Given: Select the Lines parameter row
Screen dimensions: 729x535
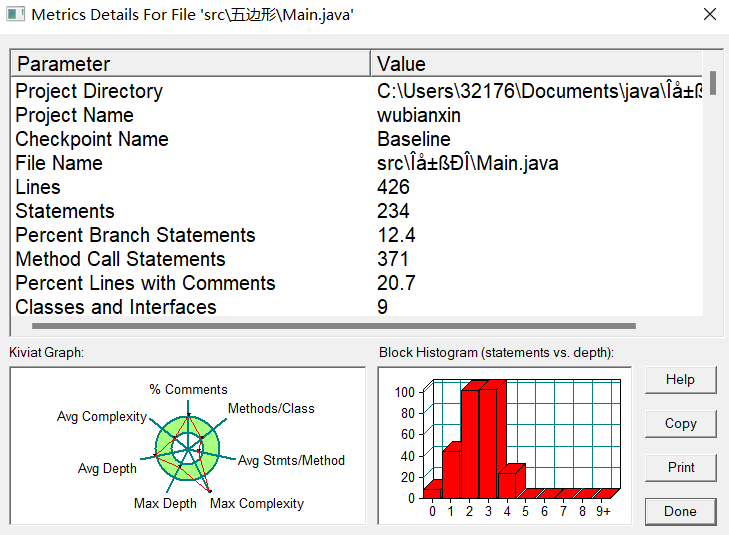Looking at the screenshot, I should 357,187.
